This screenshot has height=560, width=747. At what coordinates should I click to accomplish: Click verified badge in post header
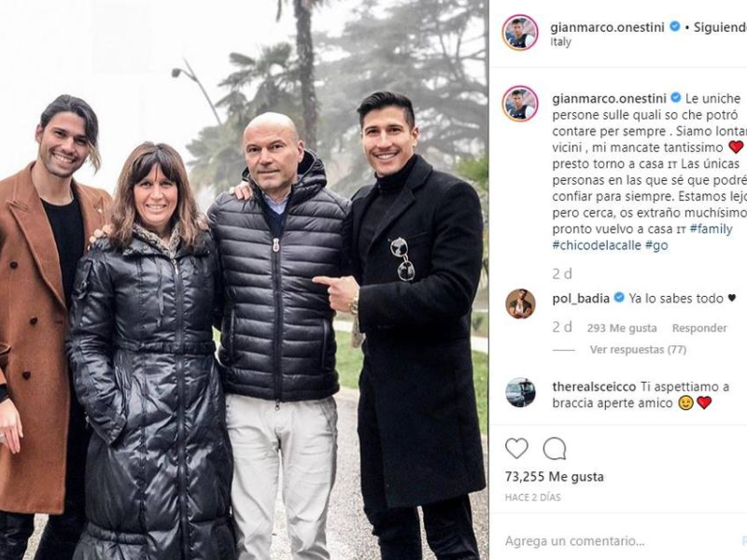pos(674,27)
